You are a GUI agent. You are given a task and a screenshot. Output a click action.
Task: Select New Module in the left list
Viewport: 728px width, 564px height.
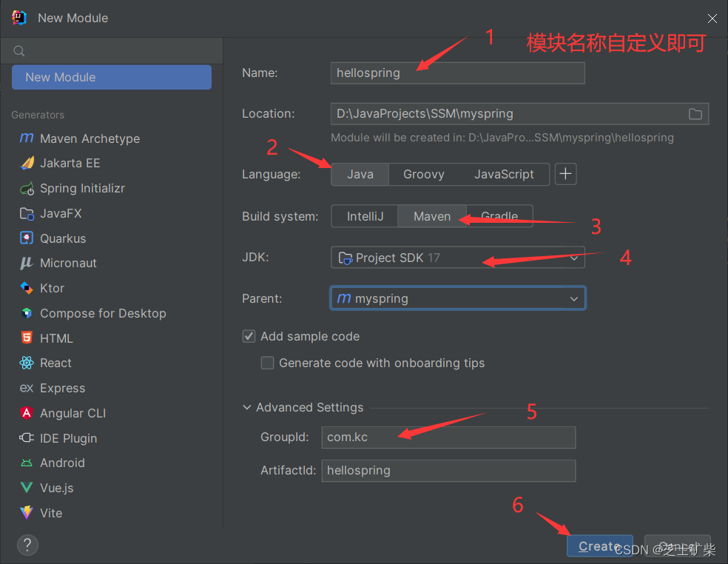click(x=112, y=77)
